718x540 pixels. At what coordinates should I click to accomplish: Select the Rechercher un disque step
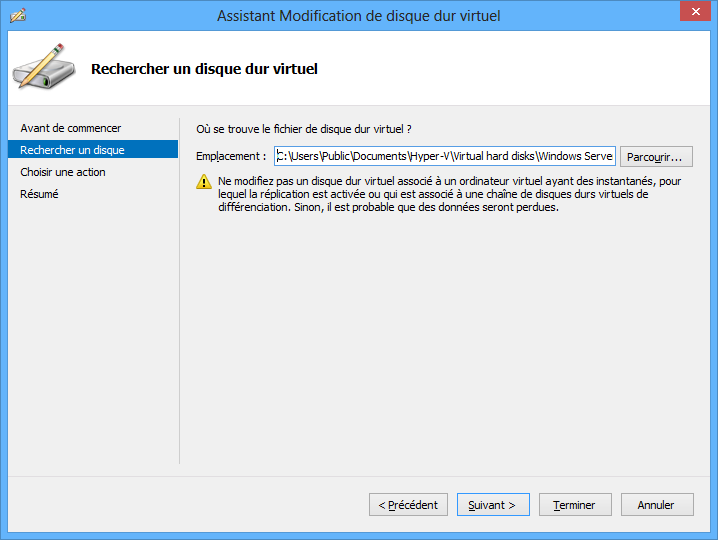pyautogui.click(x=93, y=150)
